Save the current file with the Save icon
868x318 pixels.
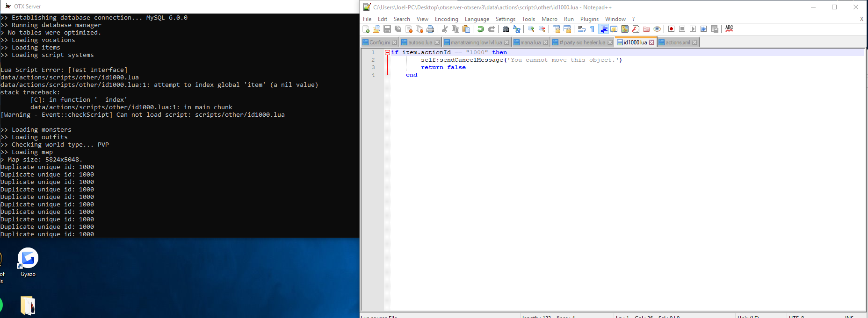(387, 29)
